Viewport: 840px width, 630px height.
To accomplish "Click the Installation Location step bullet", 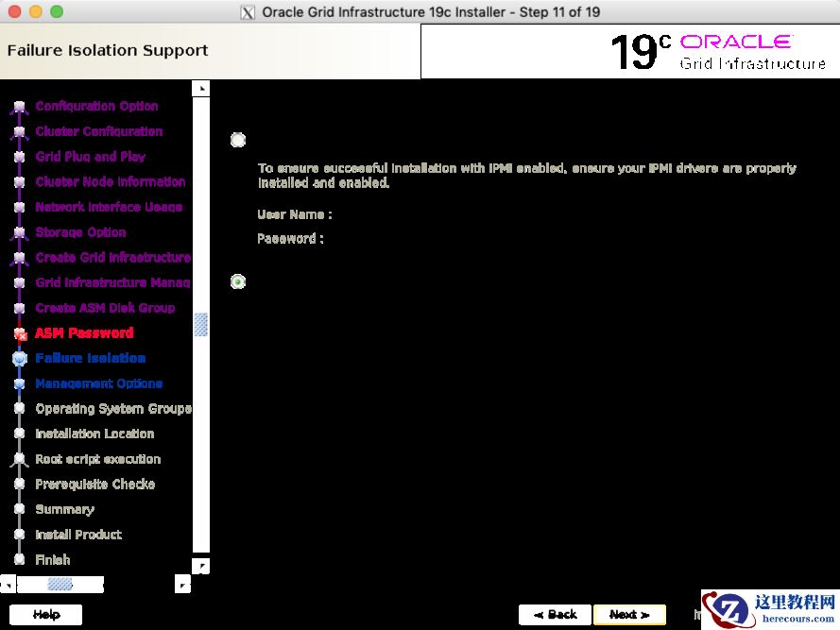I will click(x=19, y=434).
